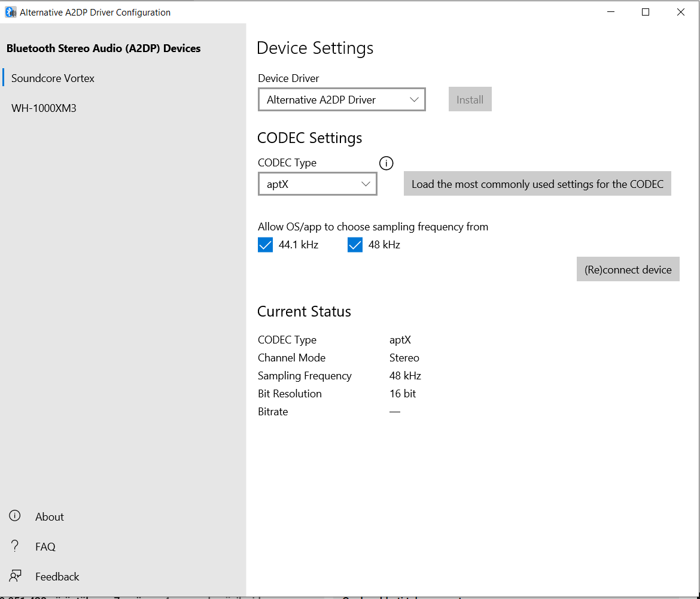Screen dimensions: 700x599
Task: Click the Bluetooth app icon in title bar
Action: tap(11, 12)
